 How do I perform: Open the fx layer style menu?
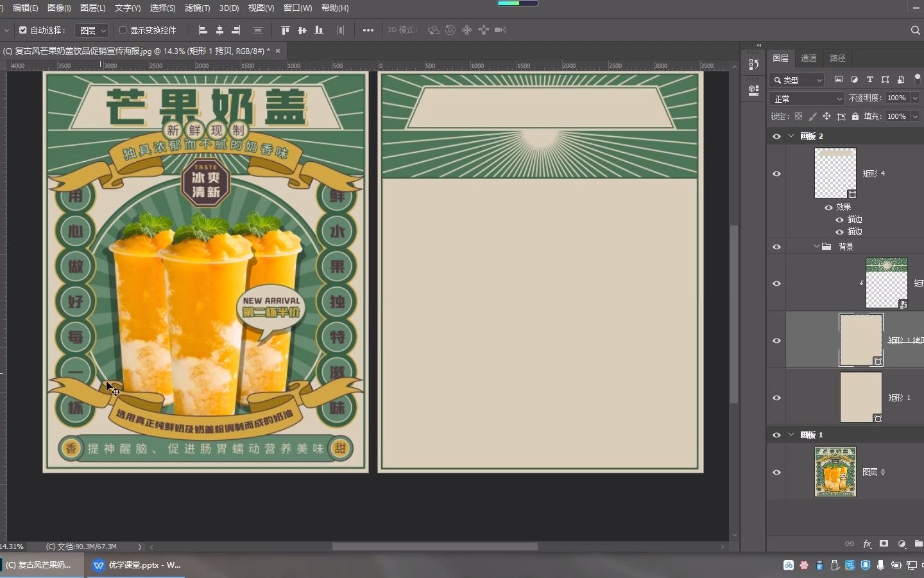(x=867, y=544)
